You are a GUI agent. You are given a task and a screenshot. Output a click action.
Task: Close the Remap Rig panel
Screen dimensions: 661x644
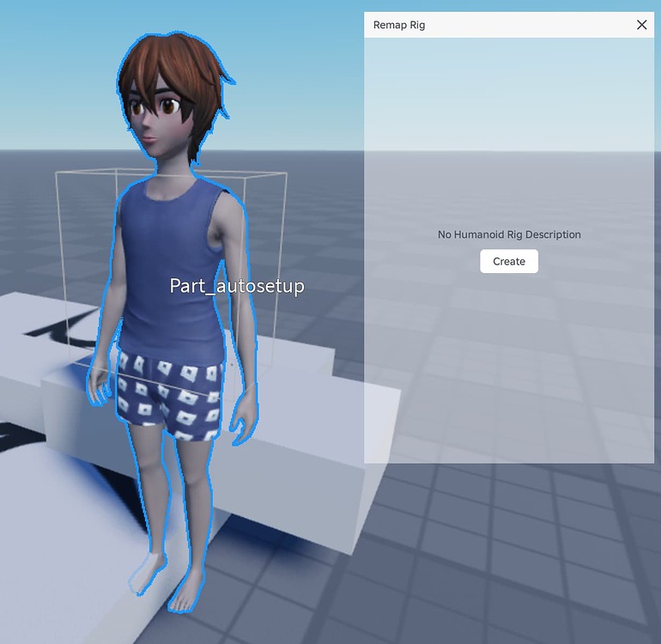point(641,25)
